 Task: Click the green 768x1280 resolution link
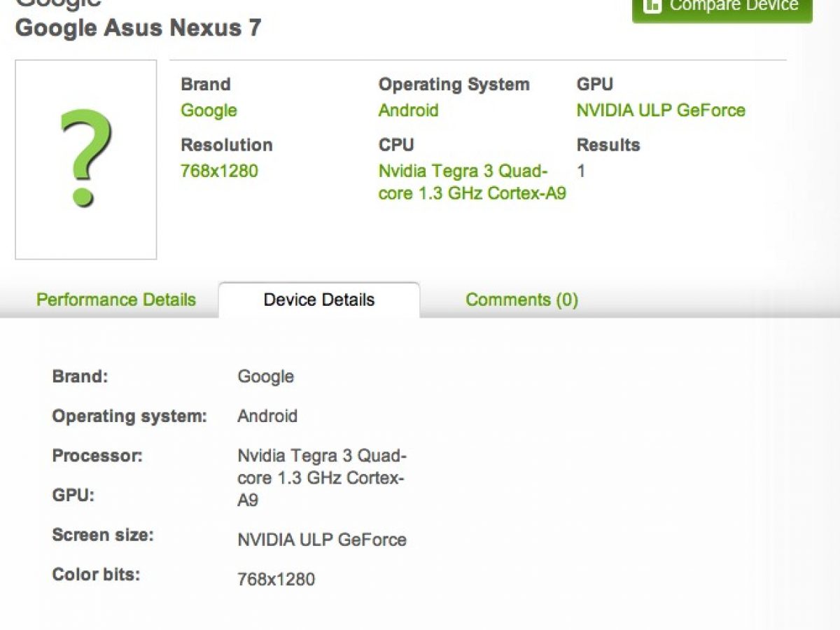(219, 171)
